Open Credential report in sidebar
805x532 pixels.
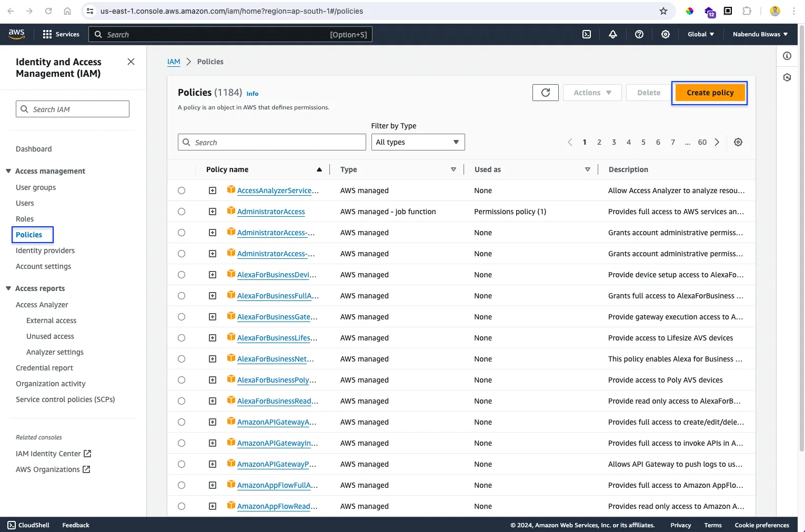[44, 368]
